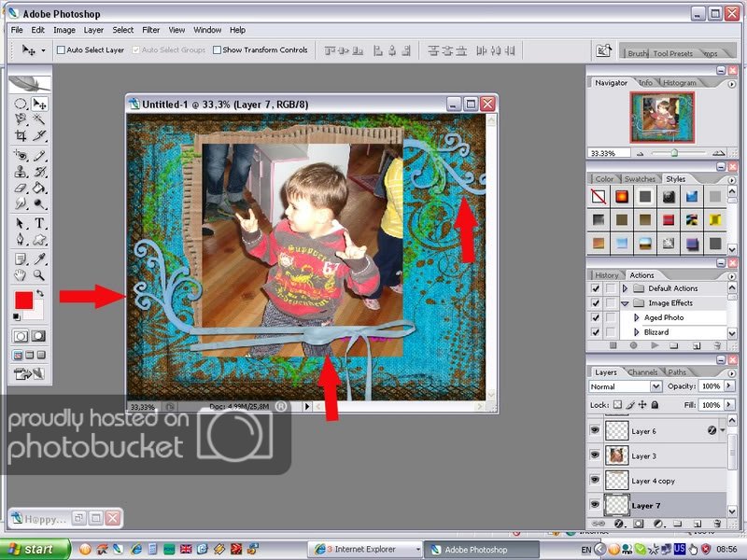Select the Type tool

pyautogui.click(x=39, y=223)
